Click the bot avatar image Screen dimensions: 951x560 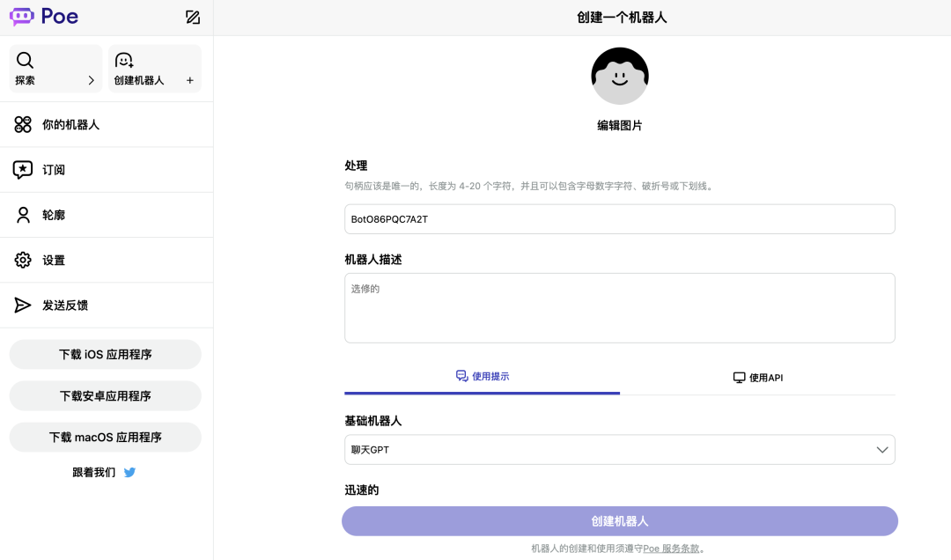620,76
